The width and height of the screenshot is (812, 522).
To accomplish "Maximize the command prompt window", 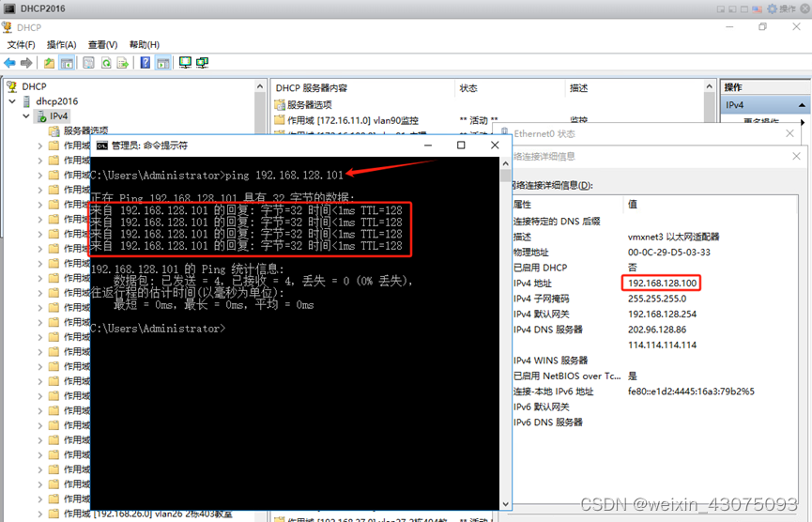I will [461, 145].
